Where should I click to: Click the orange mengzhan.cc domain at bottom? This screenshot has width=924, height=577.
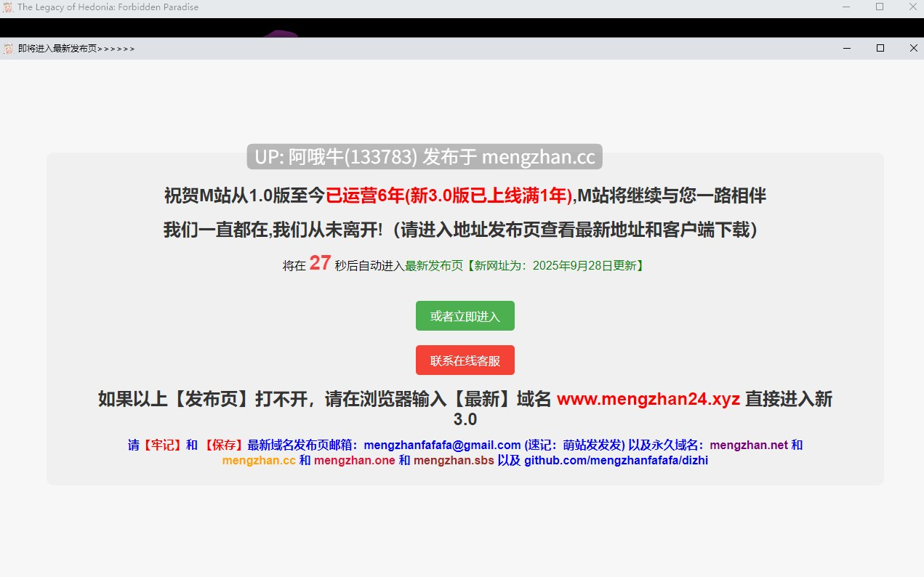click(x=259, y=460)
